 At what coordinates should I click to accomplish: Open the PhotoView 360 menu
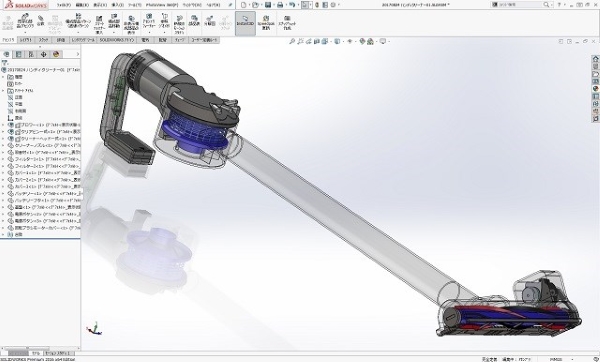(162, 5)
